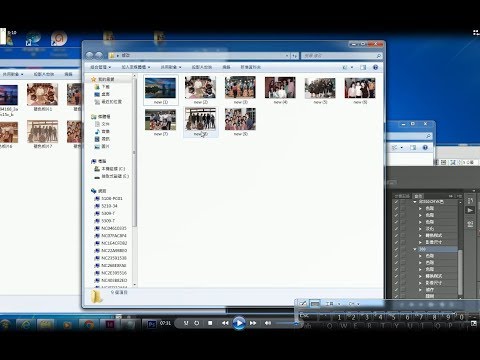Viewport: 480px width, 360px height.
Task: Play the video in media player
Action: (239, 323)
